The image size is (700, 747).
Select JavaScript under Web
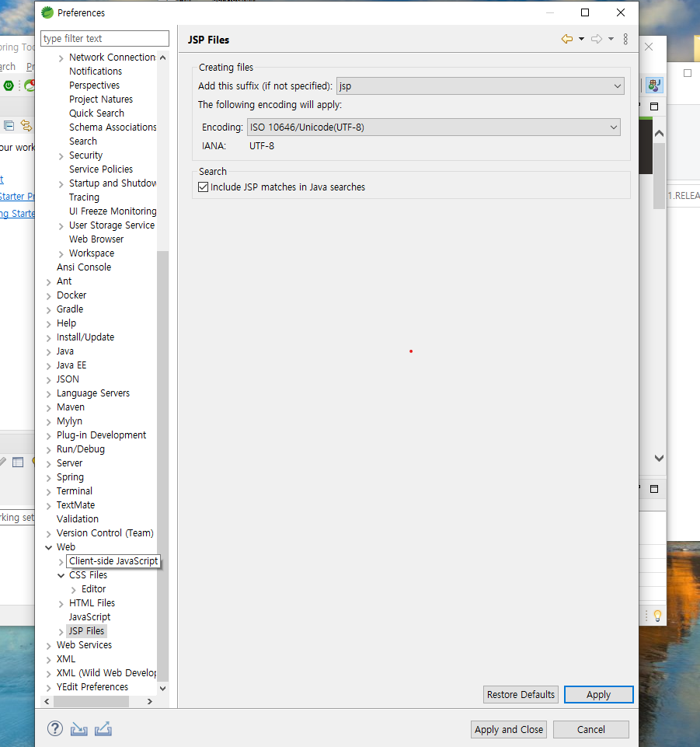point(89,617)
